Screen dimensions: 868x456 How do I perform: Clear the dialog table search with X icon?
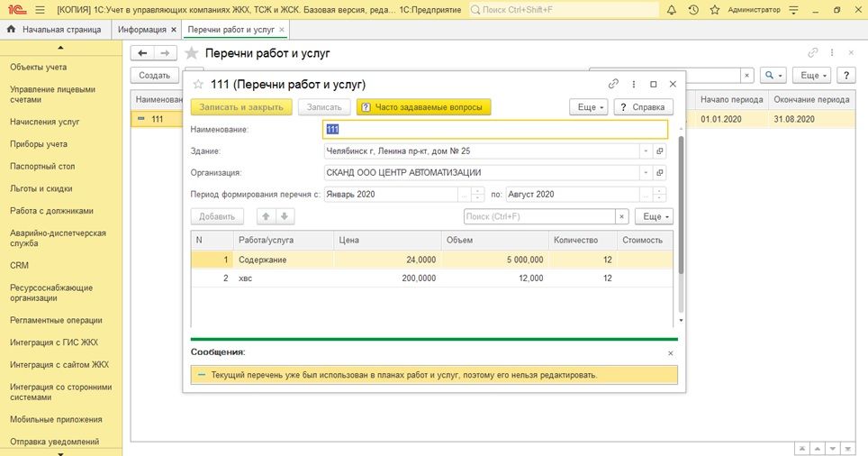[621, 216]
